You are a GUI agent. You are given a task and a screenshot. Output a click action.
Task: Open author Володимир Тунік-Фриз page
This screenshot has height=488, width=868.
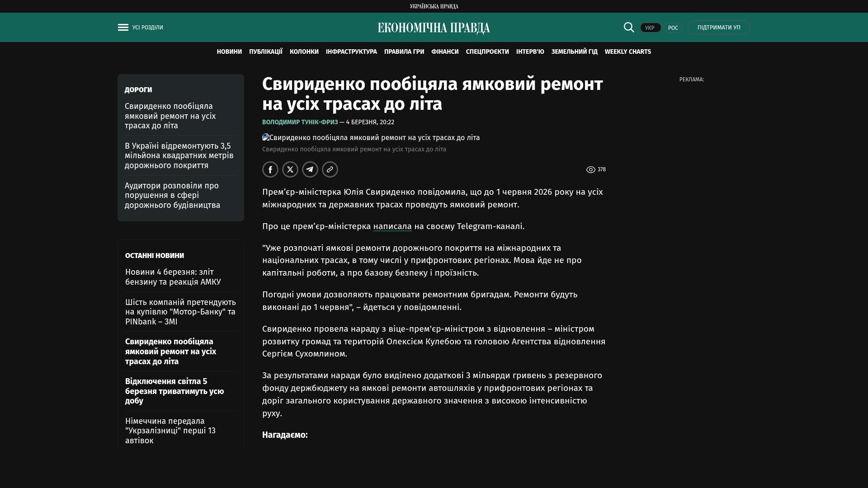point(300,122)
